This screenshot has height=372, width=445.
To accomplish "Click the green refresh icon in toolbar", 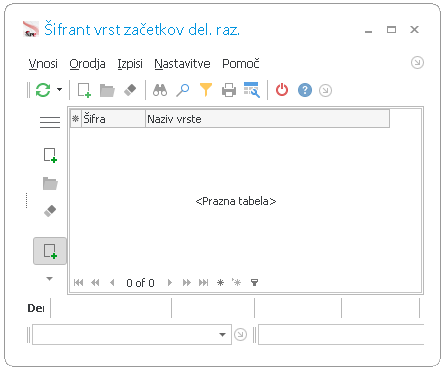I will click(43, 90).
